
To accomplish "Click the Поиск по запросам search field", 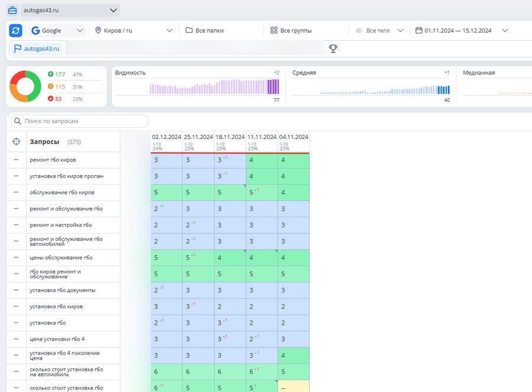I will pos(83,121).
